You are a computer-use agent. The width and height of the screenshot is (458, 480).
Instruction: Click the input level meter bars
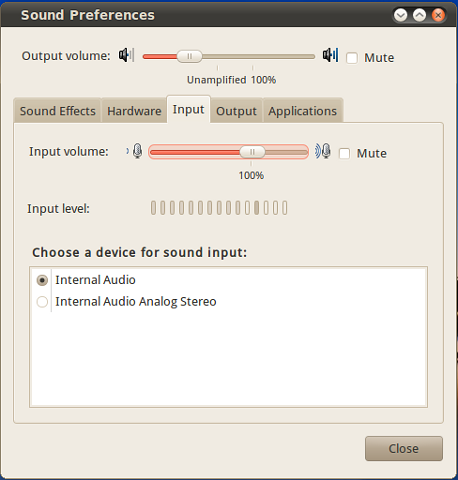point(219,208)
